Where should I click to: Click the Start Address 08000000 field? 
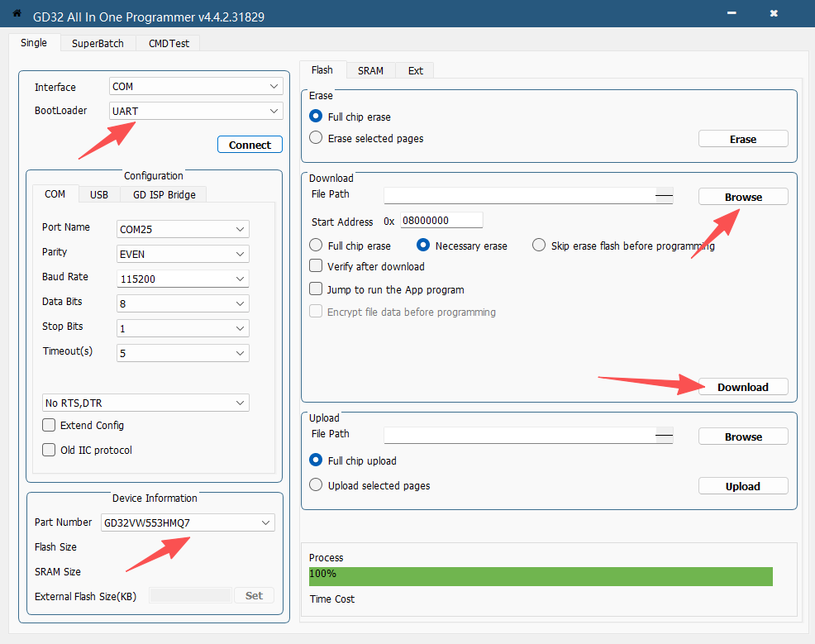pos(442,221)
